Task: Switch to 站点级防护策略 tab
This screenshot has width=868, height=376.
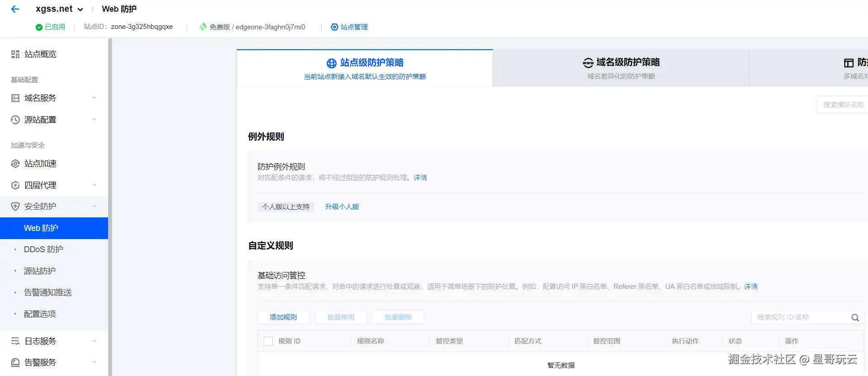Action: pos(365,68)
